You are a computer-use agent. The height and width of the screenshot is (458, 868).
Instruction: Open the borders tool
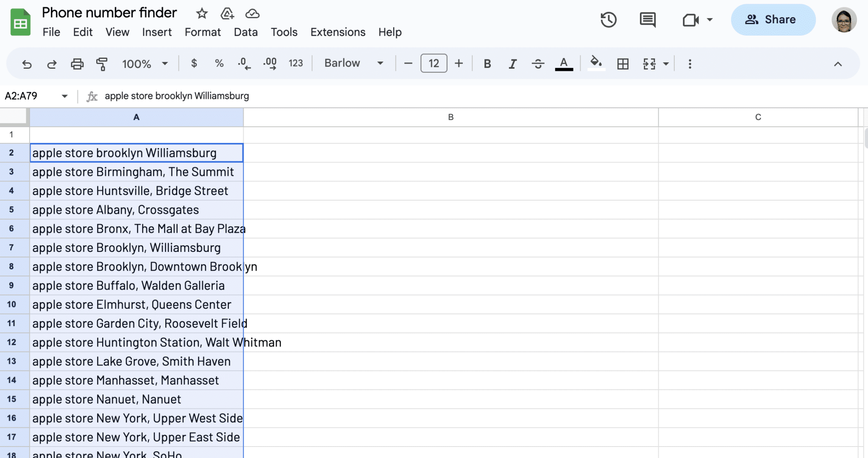point(623,64)
